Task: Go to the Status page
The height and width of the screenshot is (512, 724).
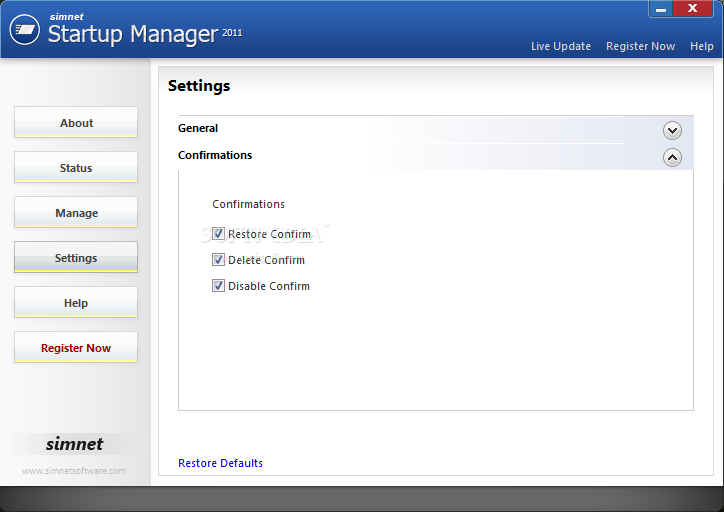Action: click(76, 167)
